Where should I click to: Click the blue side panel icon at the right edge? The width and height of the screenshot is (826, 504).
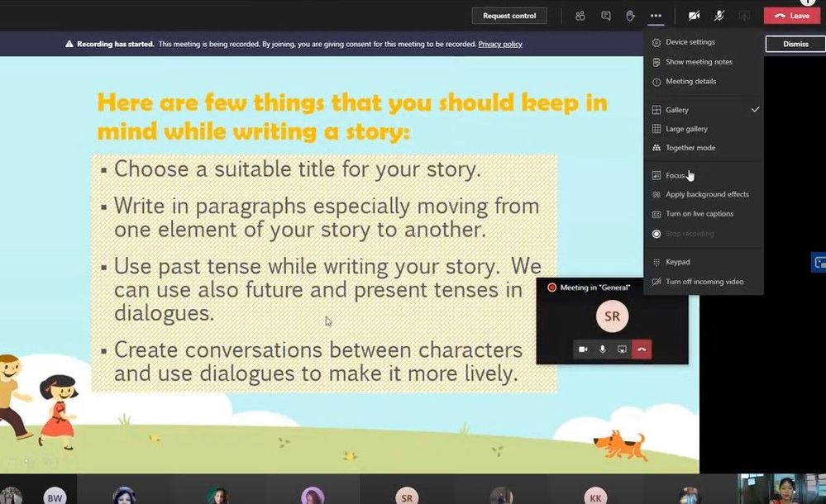[819, 262]
